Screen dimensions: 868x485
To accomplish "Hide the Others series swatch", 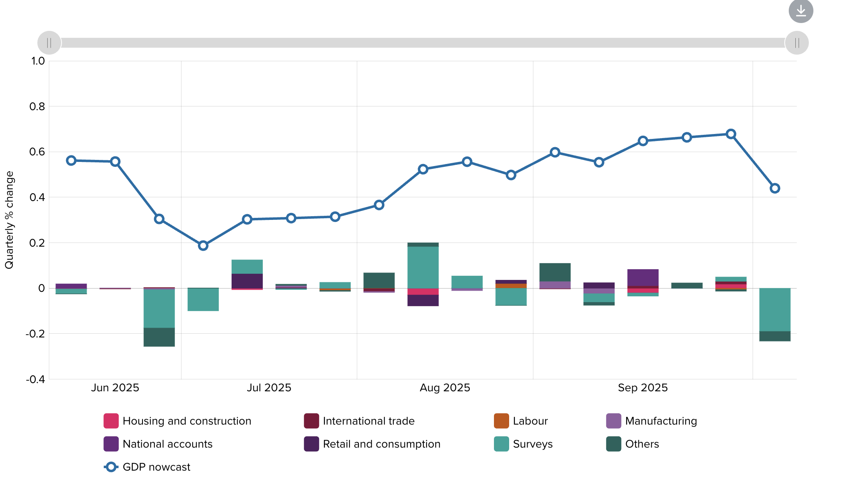I will 613,444.
